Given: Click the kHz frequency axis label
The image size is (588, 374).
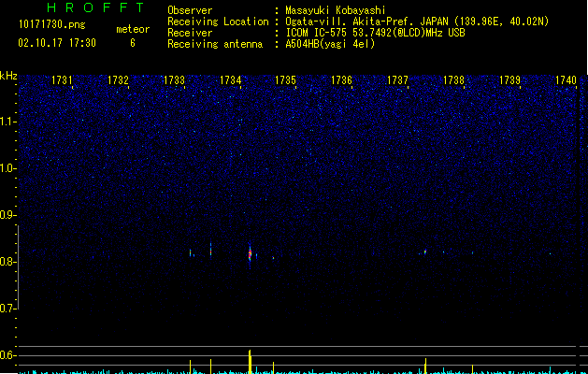Looking at the screenshot, I should tap(8, 76).
